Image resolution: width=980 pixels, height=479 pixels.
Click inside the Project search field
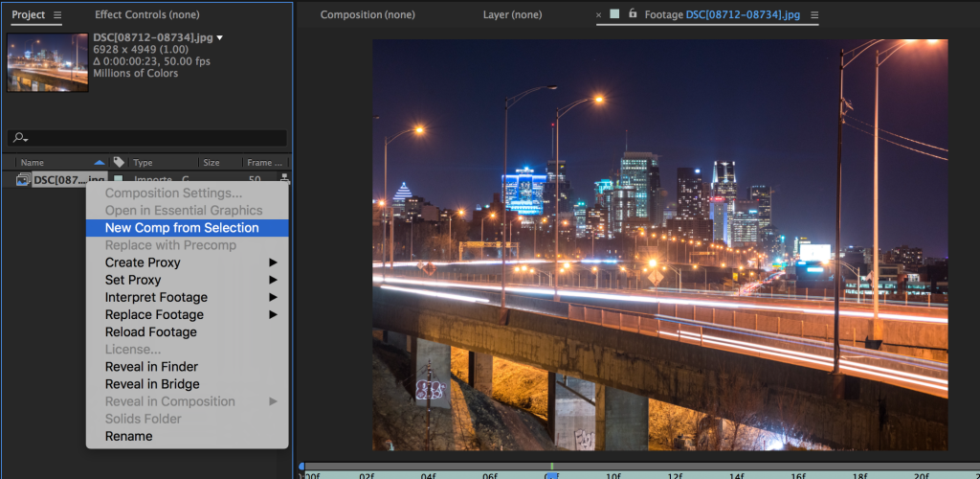click(146, 138)
